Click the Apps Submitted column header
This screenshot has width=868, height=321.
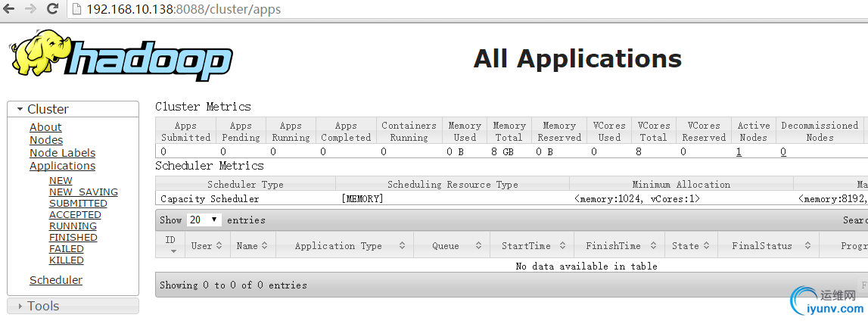pyautogui.click(x=185, y=131)
